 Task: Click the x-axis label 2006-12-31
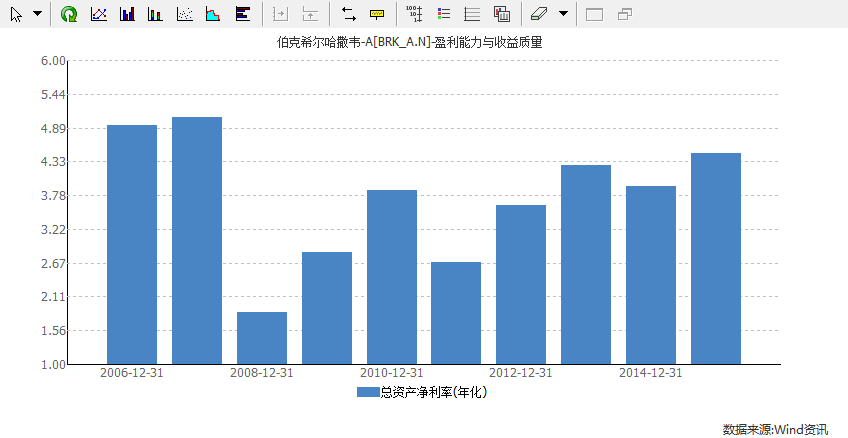coord(131,373)
